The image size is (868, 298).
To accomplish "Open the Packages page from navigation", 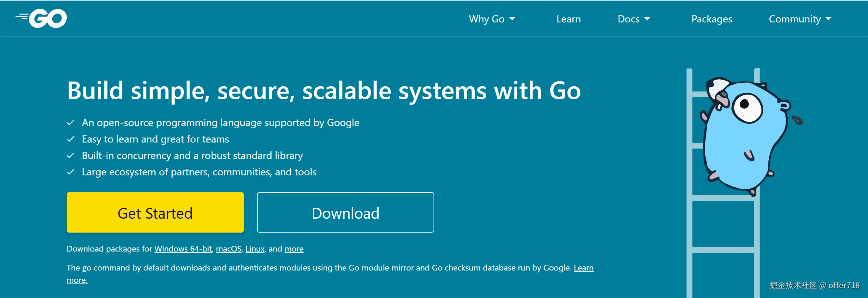I will [x=712, y=19].
